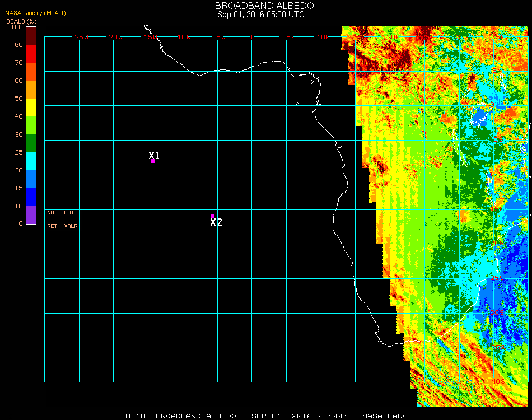532x420 pixels.
Task: Click the BBALB (%) legend heading
Action: coord(21,21)
